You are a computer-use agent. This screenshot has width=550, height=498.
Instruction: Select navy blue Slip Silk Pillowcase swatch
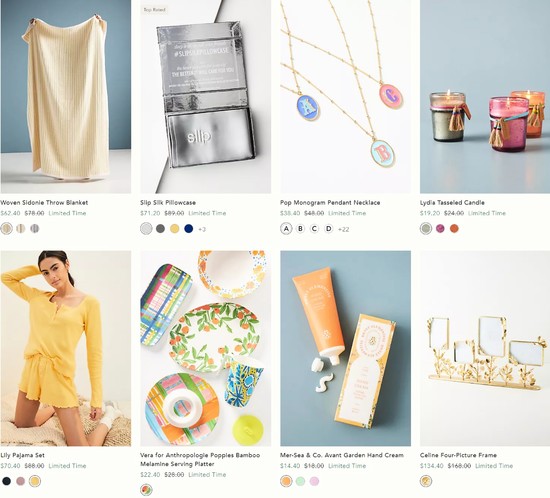coord(188,229)
